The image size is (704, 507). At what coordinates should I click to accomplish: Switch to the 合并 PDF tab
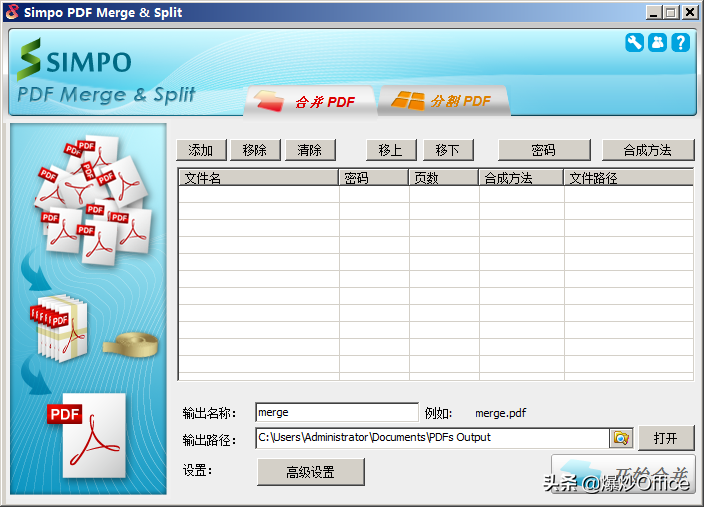309,101
